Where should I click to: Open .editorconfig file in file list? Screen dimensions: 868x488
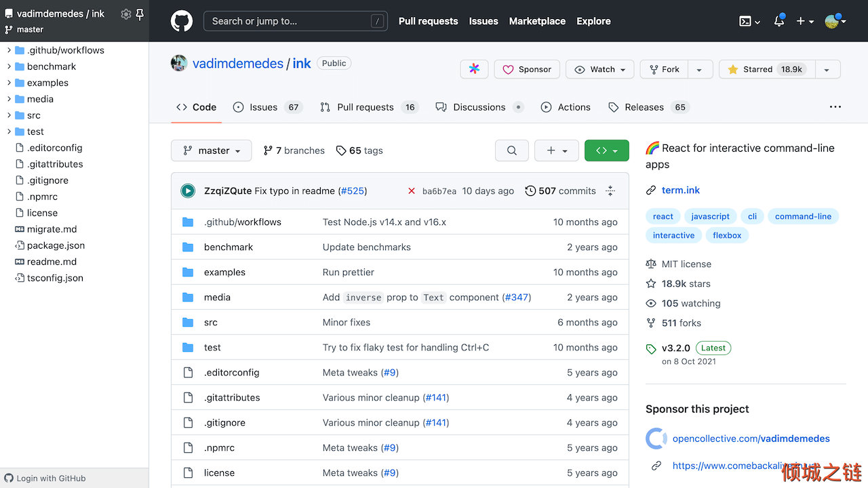(x=231, y=372)
